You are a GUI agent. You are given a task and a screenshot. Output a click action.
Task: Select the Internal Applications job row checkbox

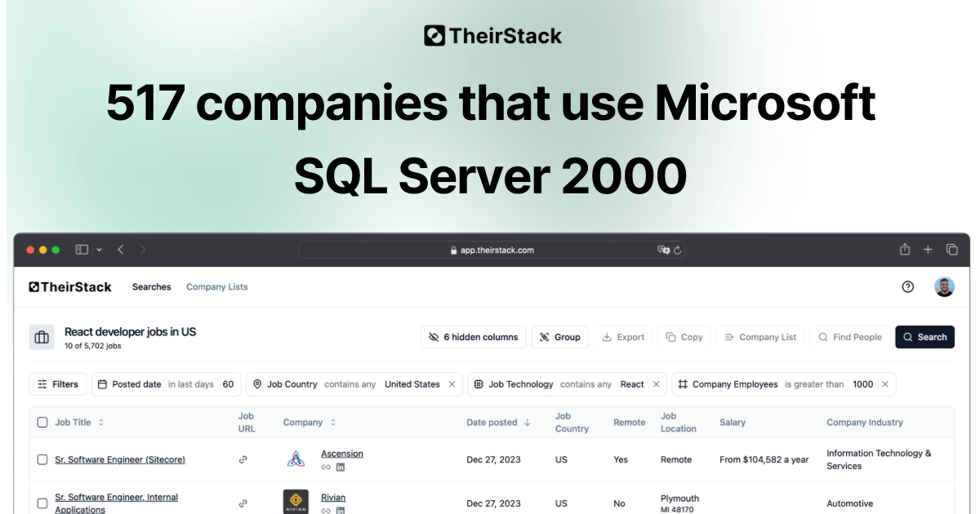[x=42, y=503]
